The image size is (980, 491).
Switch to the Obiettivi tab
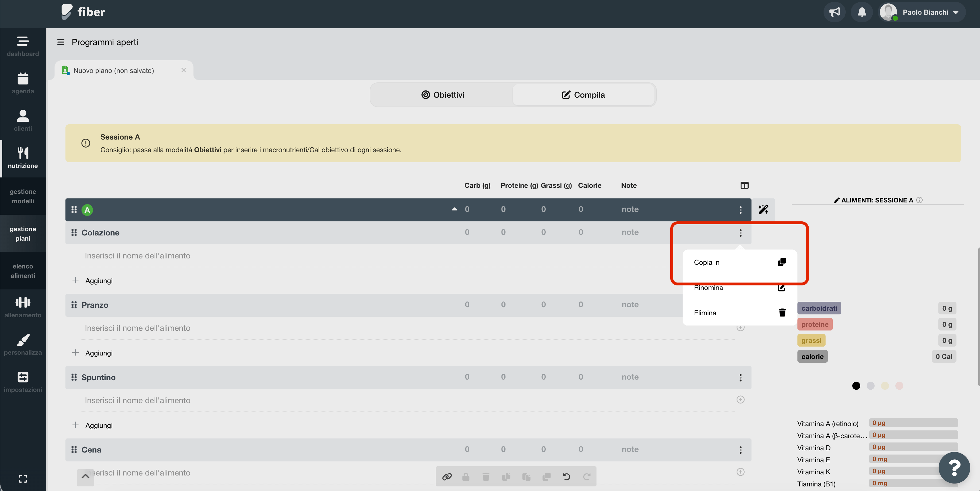(x=442, y=95)
